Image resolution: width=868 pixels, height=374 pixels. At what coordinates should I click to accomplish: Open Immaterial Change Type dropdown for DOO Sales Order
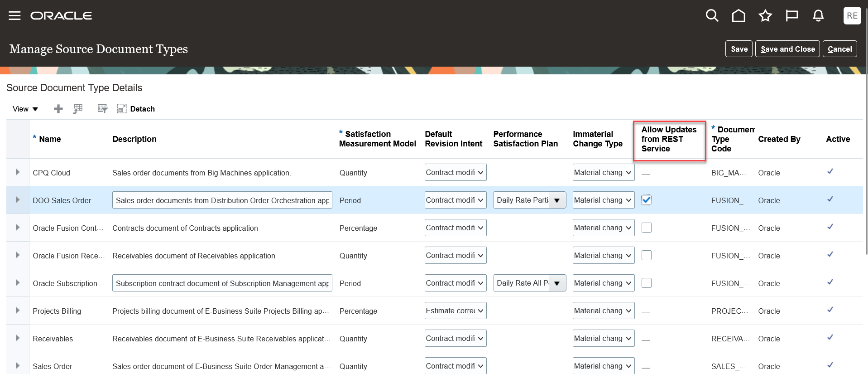coord(604,200)
